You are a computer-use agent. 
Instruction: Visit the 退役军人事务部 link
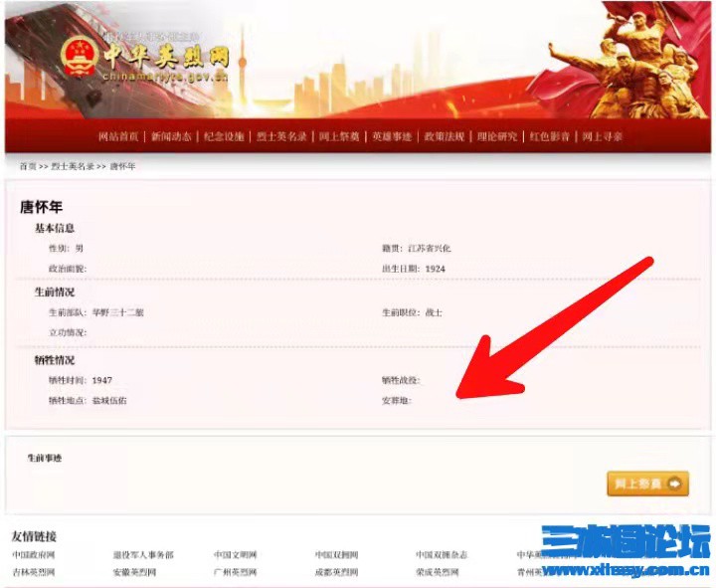143,555
